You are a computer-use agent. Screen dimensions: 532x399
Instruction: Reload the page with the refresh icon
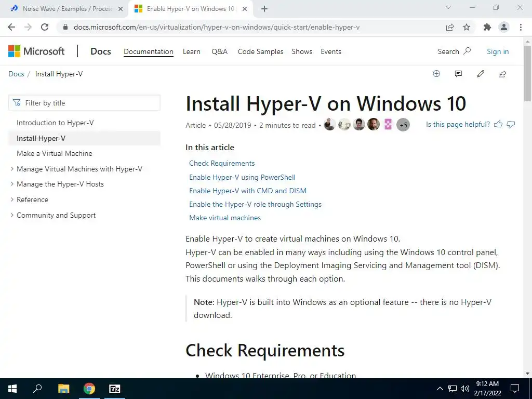tap(45, 27)
